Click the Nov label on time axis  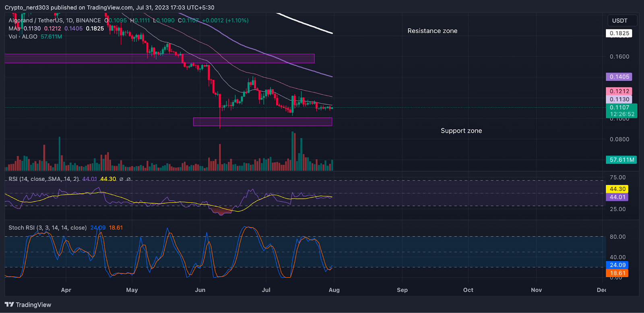536,290
